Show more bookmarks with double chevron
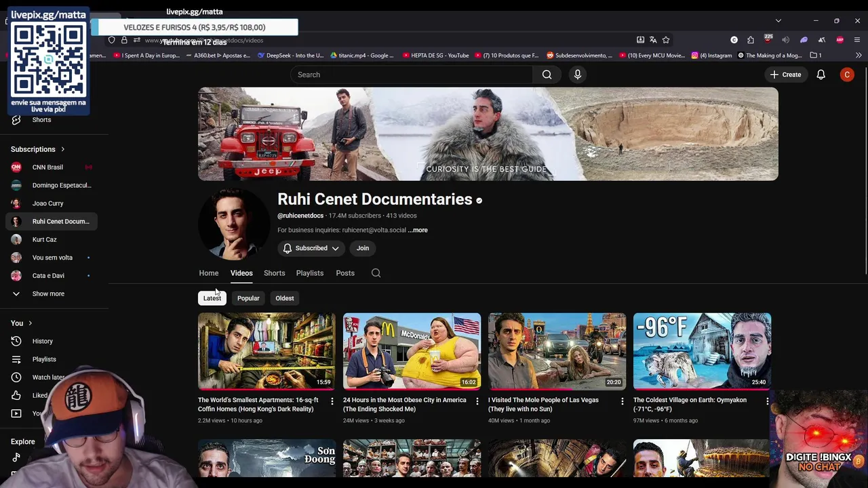The height and width of the screenshot is (488, 868). [x=859, y=56]
